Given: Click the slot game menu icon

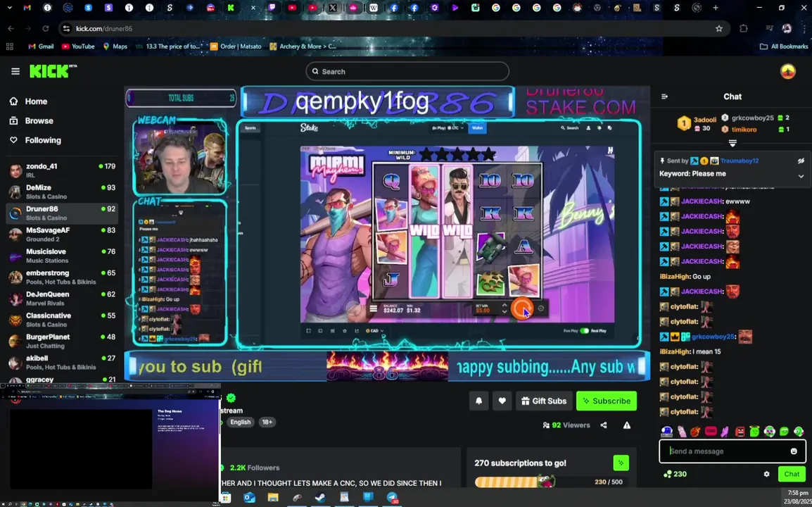Looking at the screenshot, I should coord(373,309).
